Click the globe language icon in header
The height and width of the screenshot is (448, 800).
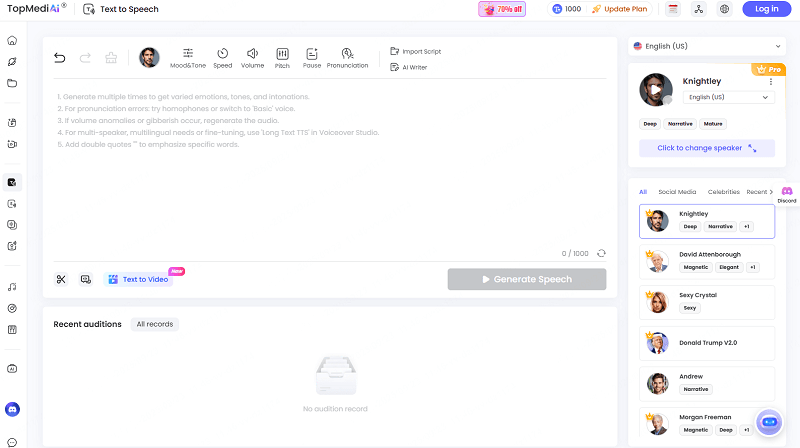coord(724,9)
